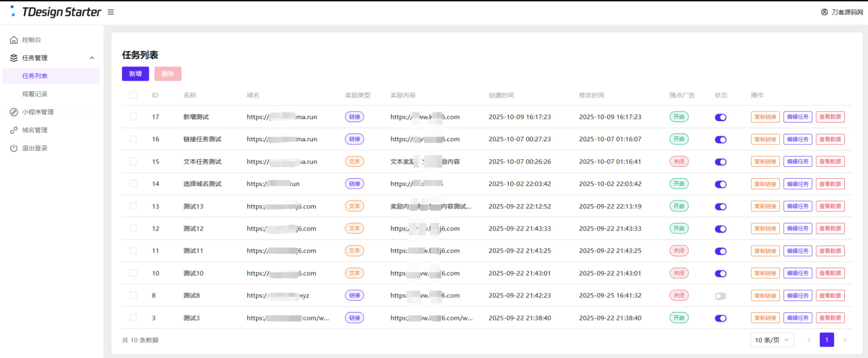Collapse the 任务管理 menu chevron

(92, 58)
